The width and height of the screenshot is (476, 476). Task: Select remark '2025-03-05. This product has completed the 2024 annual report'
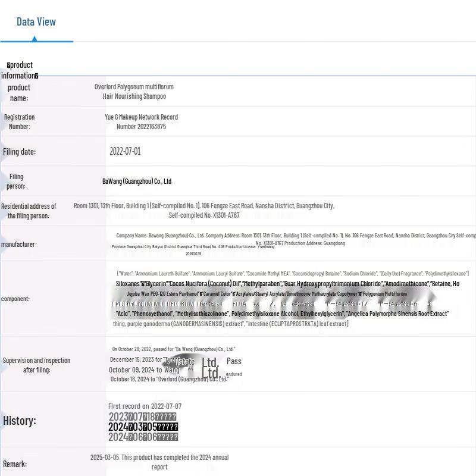[159, 462]
